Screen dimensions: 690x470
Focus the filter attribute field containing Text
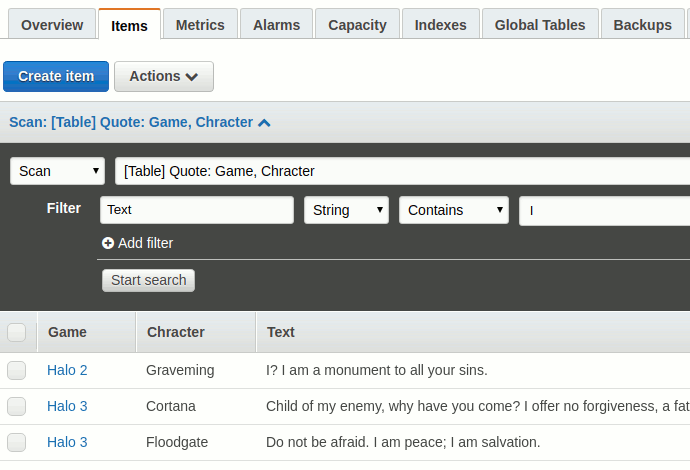coord(196,210)
